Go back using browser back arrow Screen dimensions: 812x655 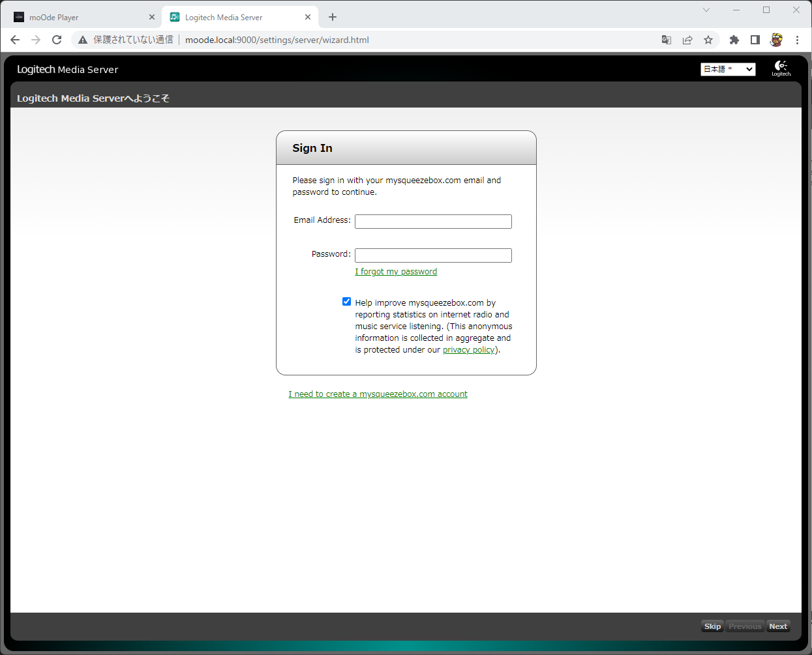(15, 40)
